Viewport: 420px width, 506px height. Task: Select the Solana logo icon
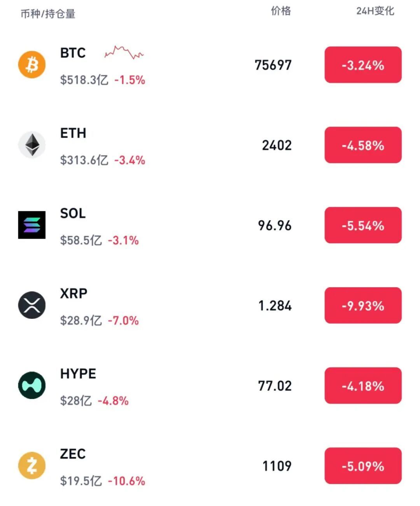(32, 225)
